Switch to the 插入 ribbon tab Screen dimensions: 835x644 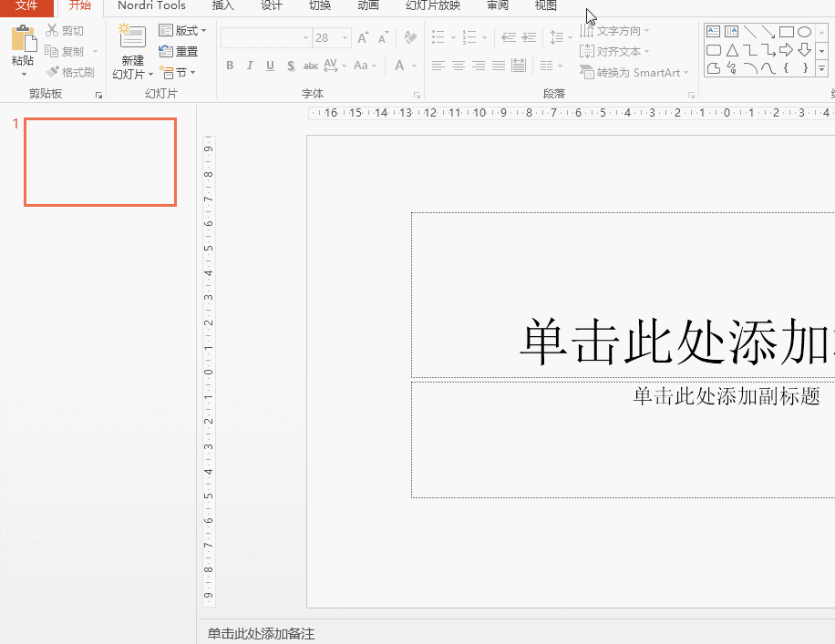[223, 7]
